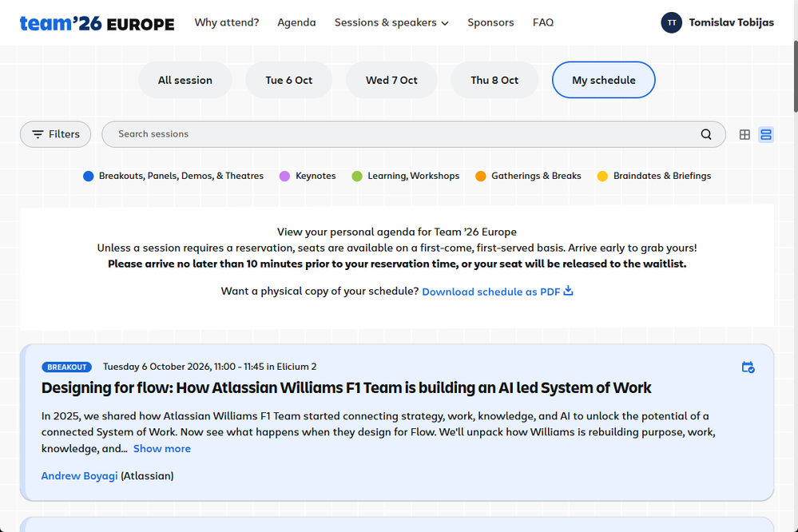Screen dimensions: 798x532
Task: Click the purple Keynotes legend dot
Action: (x=284, y=177)
